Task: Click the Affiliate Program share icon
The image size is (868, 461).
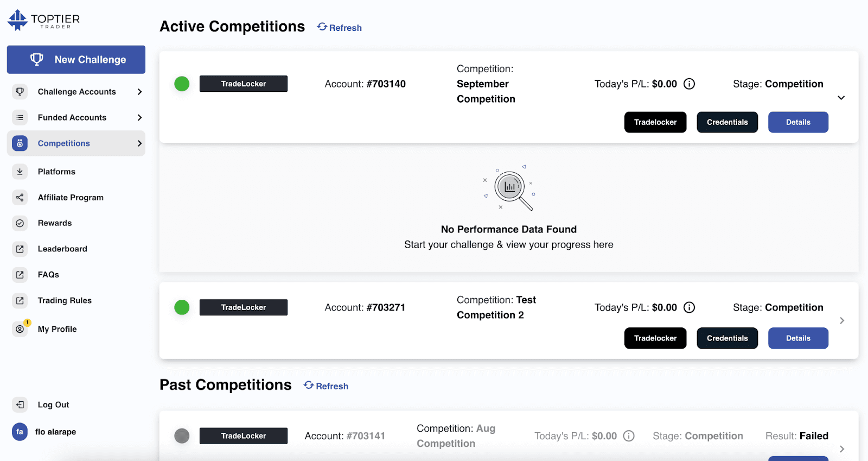Action: click(x=20, y=198)
